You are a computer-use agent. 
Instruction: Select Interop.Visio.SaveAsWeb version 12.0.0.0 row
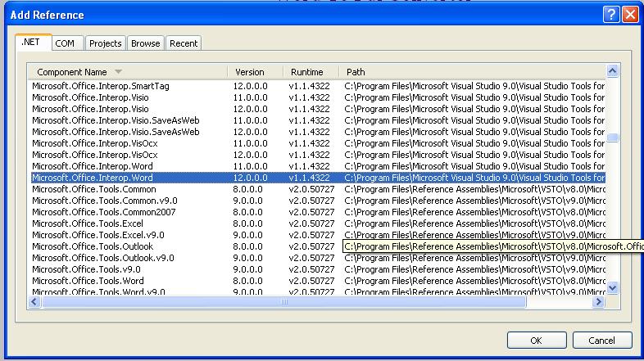[317, 132]
